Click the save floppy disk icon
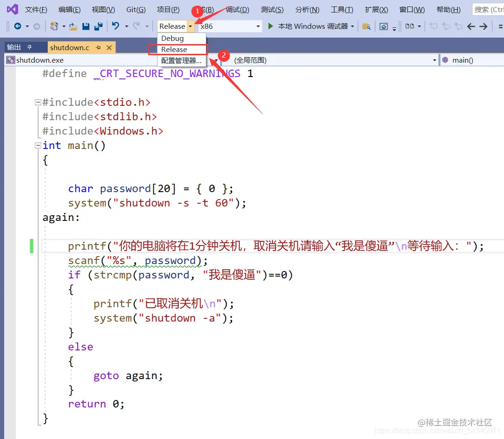 [x=86, y=26]
